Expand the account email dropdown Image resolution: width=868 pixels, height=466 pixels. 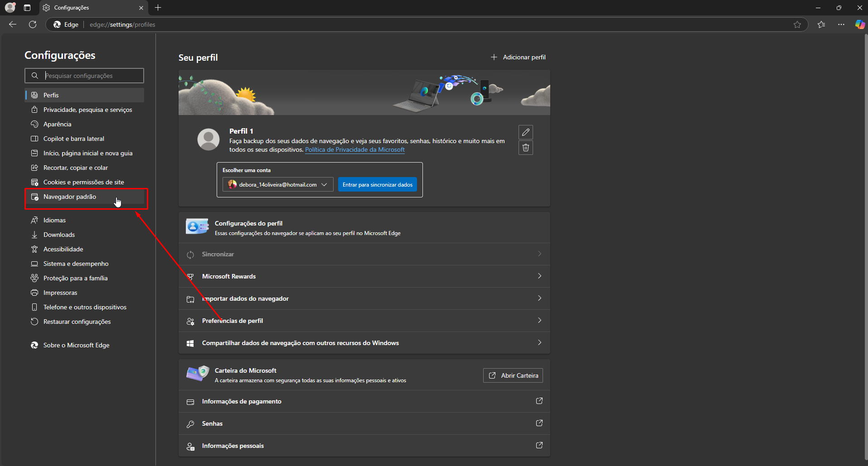(278, 184)
